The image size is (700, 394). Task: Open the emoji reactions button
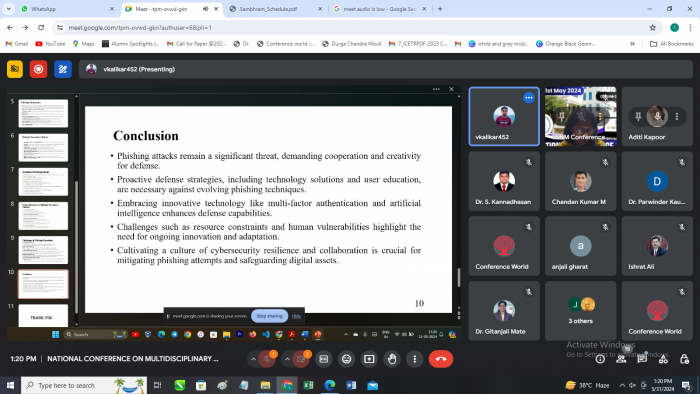346,359
